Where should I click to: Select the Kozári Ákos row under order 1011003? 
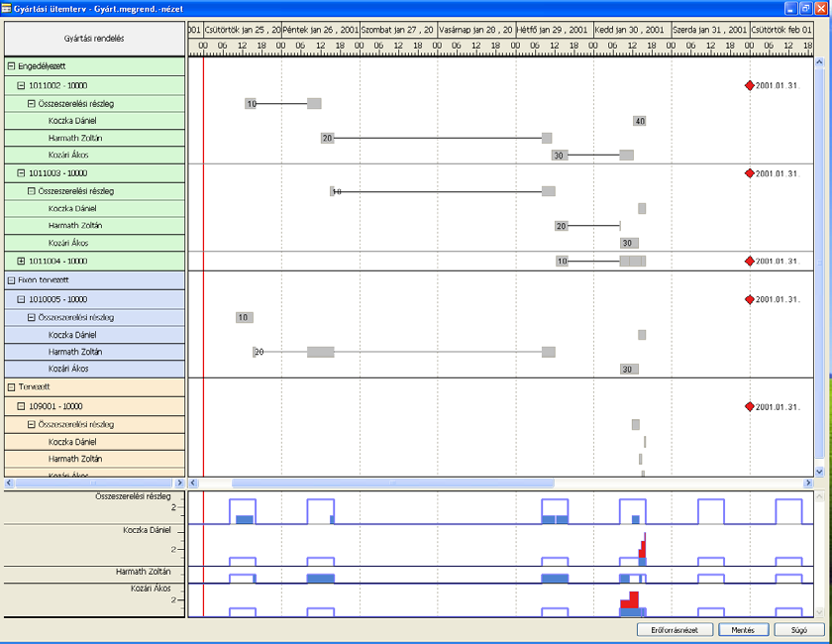(94, 243)
